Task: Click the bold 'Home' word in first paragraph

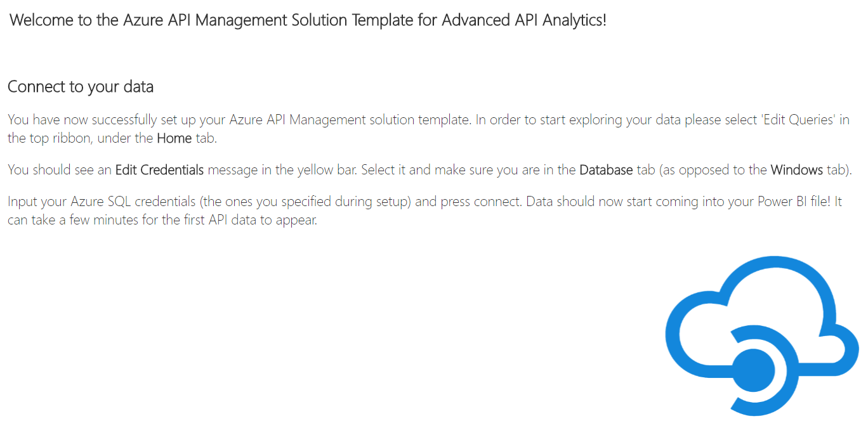Action: pos(174,138)
